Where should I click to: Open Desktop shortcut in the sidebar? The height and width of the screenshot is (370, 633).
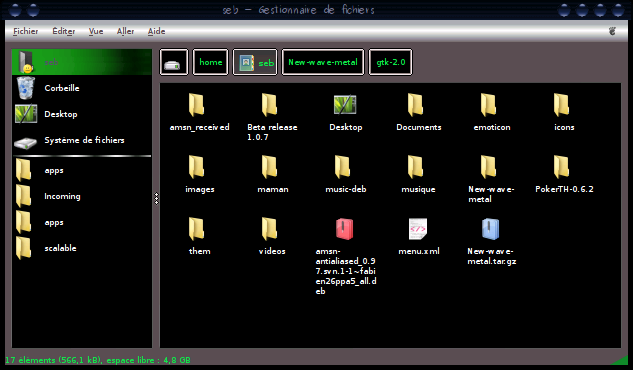(x=82, y=114)
